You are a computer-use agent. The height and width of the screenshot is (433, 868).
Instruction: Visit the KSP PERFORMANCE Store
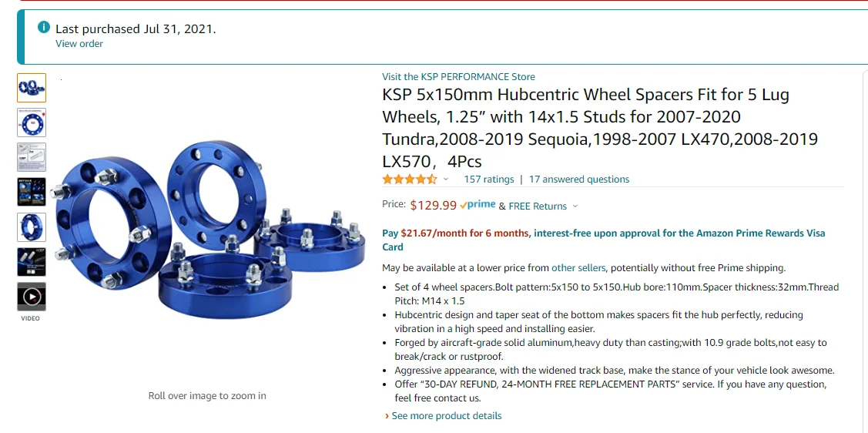[x=458, y=76]
